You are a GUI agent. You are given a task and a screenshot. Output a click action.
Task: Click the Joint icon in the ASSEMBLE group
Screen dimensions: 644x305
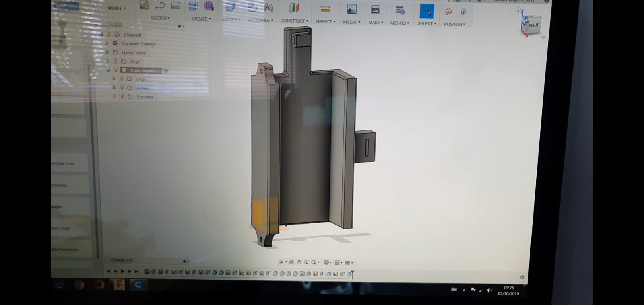pyautogui.click(x=268, y=7)
